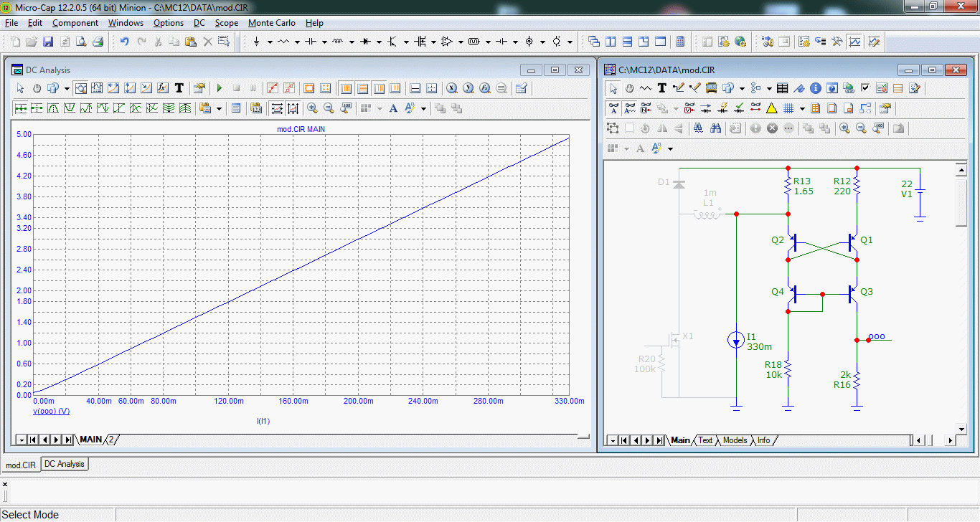
Task: Click the yellow warning triangle icon
Action: point(772,108)
